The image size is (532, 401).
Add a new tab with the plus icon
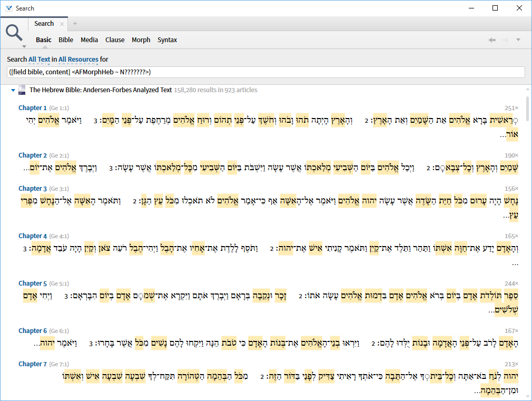tap(75, 23)
